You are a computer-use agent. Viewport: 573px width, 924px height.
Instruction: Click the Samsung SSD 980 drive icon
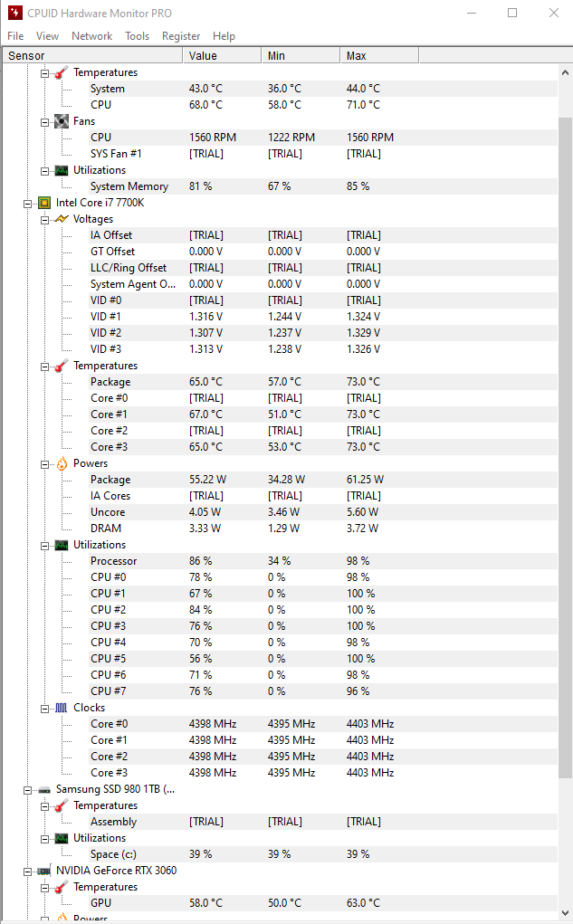coord(44,790)
